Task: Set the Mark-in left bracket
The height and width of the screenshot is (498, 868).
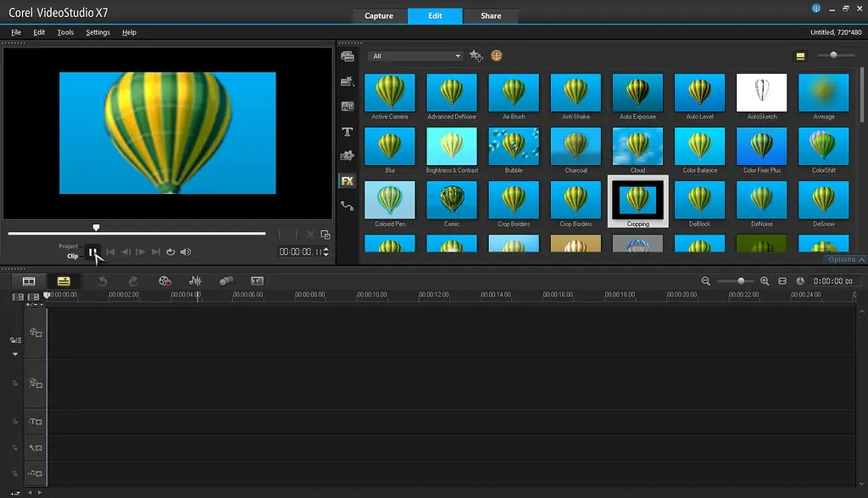Action: [x=280, y=235]
